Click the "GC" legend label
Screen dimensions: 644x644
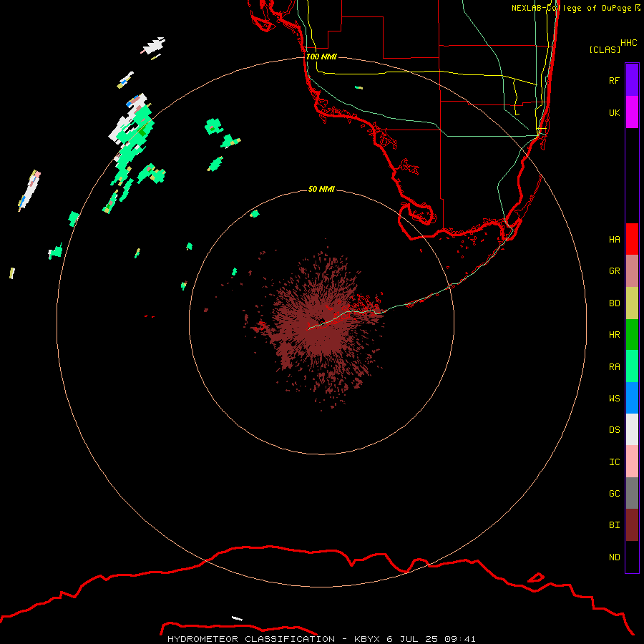point(614,493)
